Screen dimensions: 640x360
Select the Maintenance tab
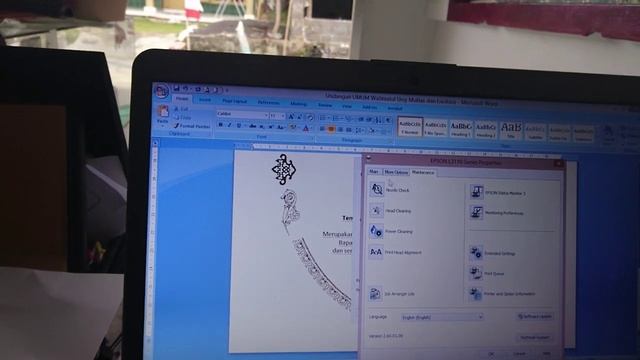pos(423,173)
